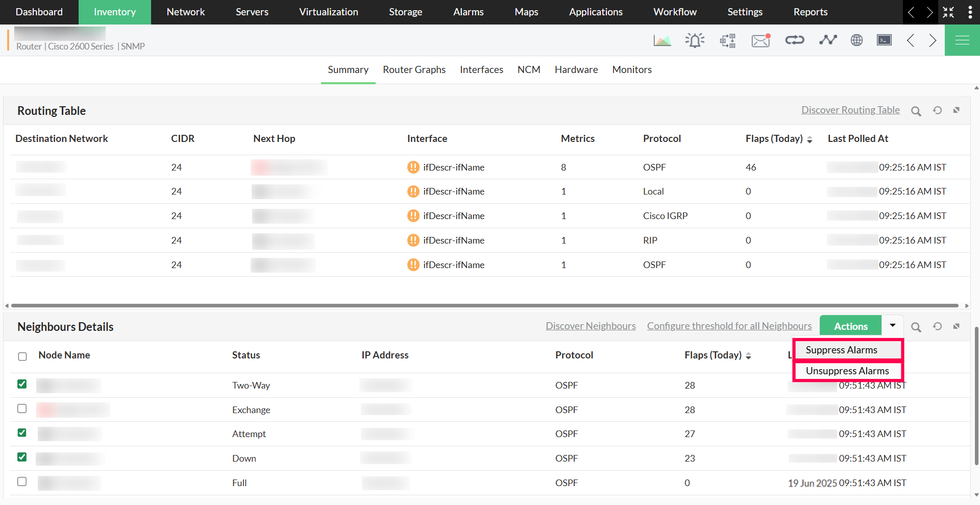
Task: Click the Discover Neighbours link
Action: tap(591, 326)
